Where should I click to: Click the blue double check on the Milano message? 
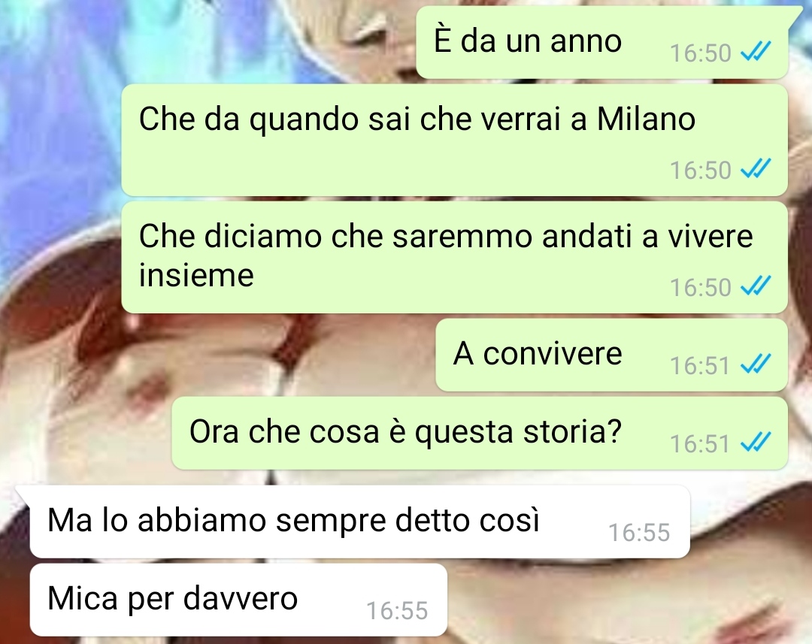coord(756,169)
